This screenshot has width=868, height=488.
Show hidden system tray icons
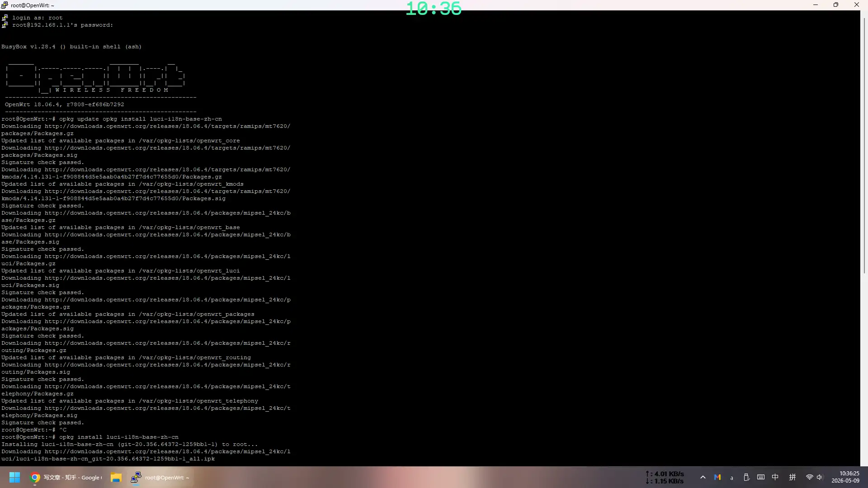point(703,477)
